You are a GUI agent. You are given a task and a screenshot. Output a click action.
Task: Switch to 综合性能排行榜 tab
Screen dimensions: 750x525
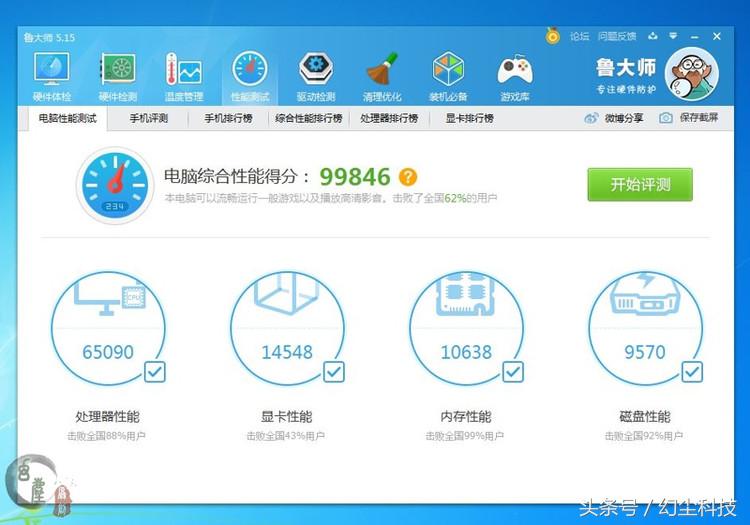click(x=309, y=118)
